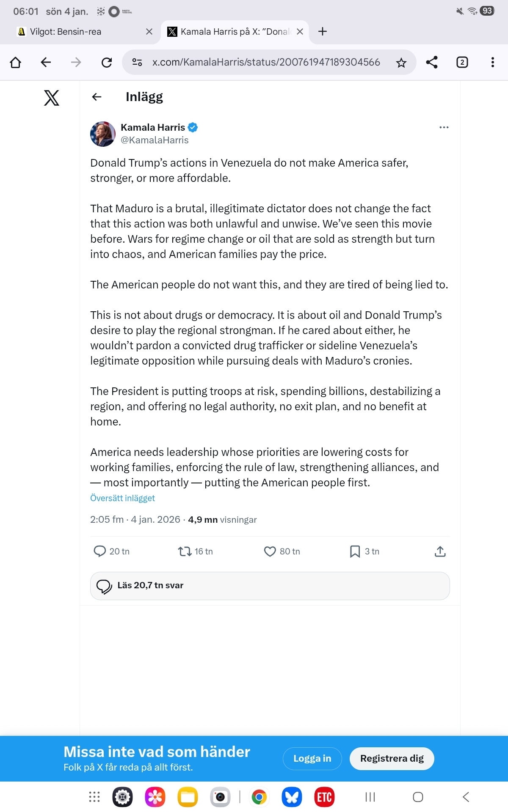508x812 pixels.
Task: Open the ETC app in taskbar
Action: click(x=324, y=797)
